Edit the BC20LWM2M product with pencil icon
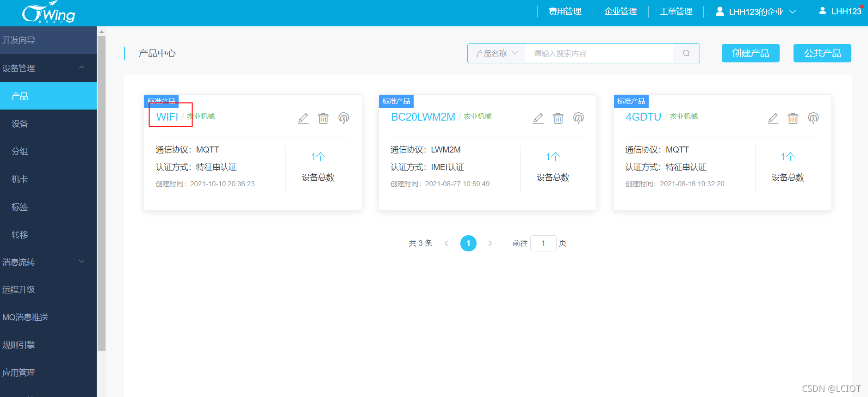This screenshot has width=868, height=397. coord(538,118)
